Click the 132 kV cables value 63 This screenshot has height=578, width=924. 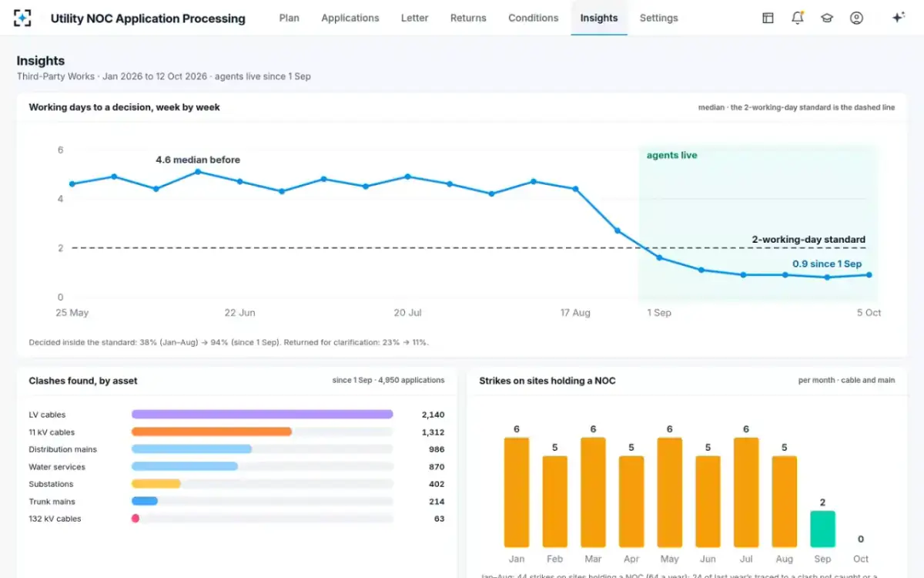point(440,519)
